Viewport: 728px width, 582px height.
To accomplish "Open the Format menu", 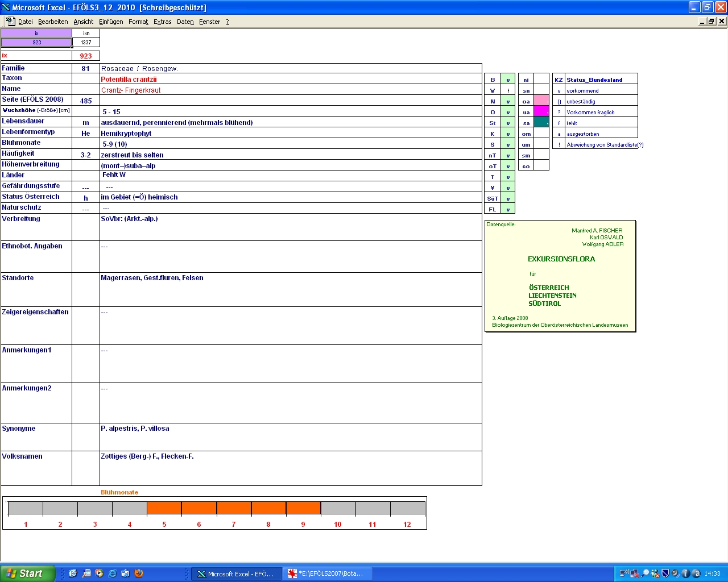I will (x=138, y=22).
